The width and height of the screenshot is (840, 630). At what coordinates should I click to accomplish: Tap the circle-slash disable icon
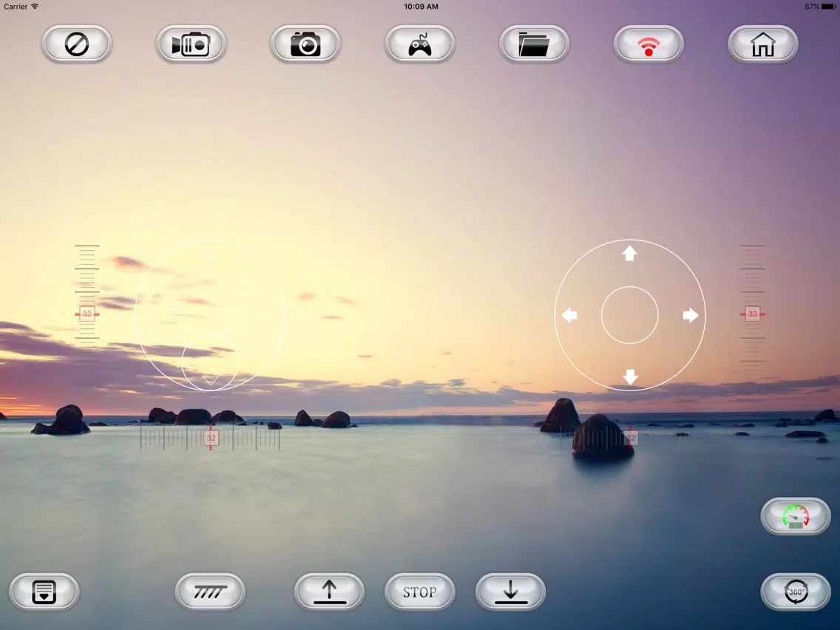pos(77,44)
